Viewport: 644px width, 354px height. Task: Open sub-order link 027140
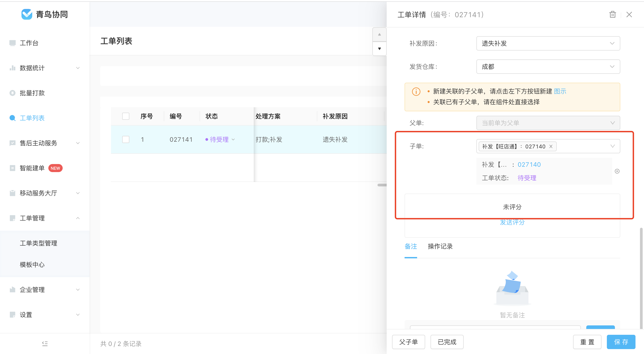(529, 164)
